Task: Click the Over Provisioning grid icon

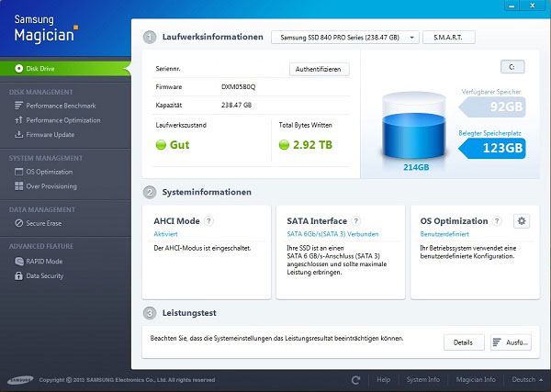Action: [x=18, y=186]
